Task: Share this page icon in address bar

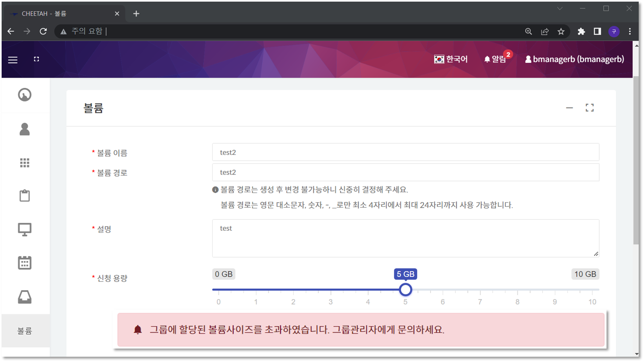Action: coord(545,31)
